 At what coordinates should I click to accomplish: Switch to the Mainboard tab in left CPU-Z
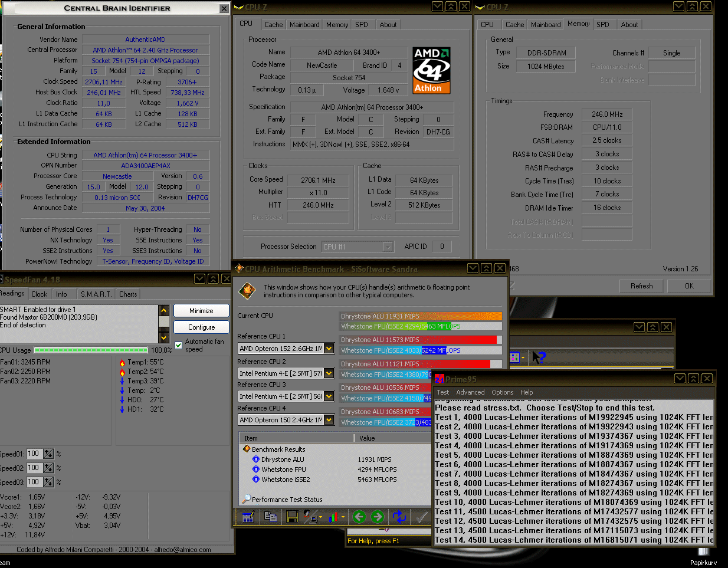click(304, 25)
